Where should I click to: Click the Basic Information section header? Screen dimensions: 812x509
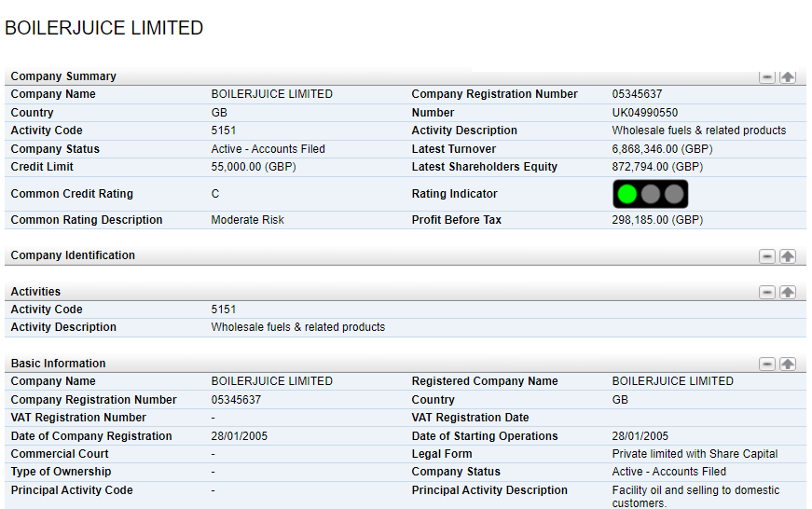[x=406, y=364]
